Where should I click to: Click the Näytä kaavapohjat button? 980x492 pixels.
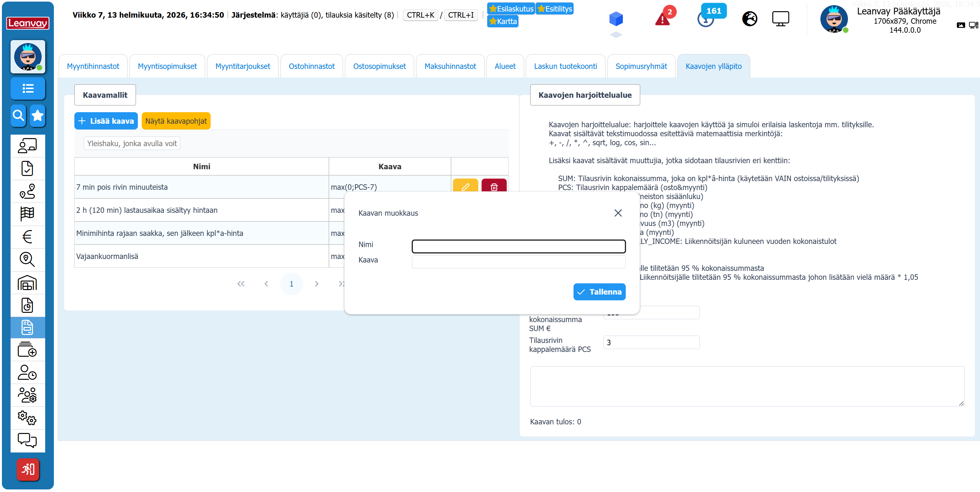176,121
